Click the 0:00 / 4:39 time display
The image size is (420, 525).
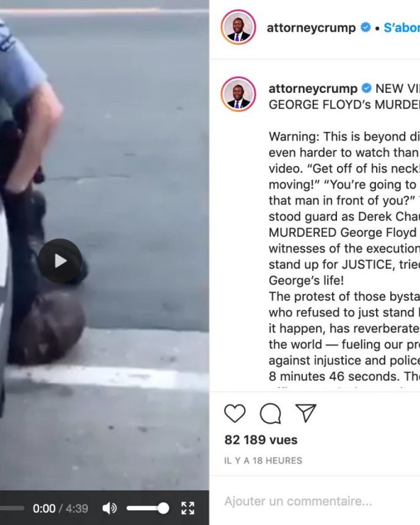click(60, 509)
